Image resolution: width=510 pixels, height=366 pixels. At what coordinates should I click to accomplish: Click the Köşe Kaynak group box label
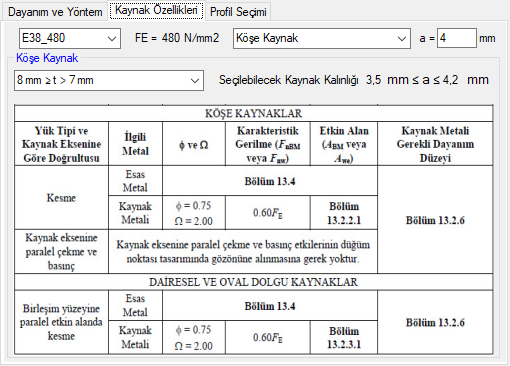[x=47, y=58]
